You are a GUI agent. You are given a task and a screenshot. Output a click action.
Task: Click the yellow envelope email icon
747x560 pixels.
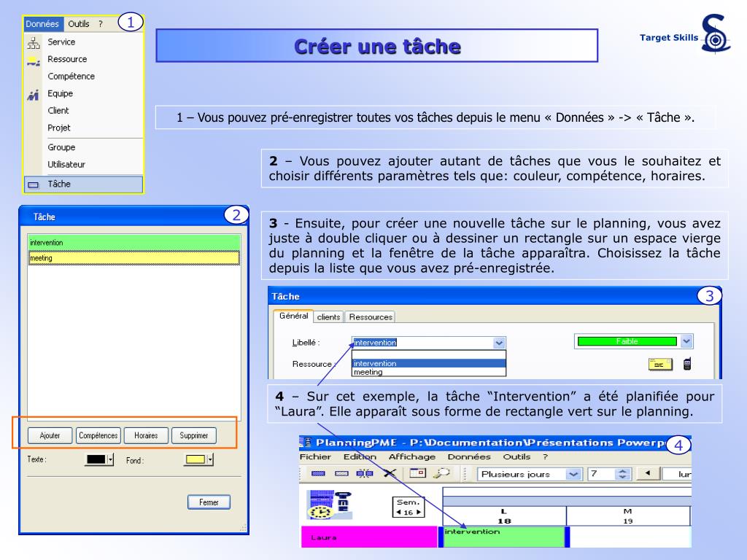pos(660,365)
